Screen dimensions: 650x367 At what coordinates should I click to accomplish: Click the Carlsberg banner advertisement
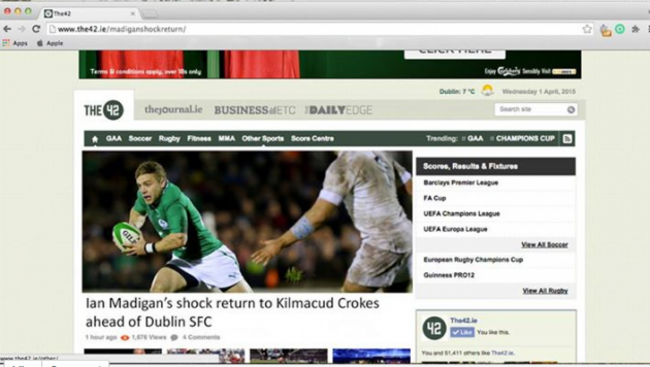(330, 64)
